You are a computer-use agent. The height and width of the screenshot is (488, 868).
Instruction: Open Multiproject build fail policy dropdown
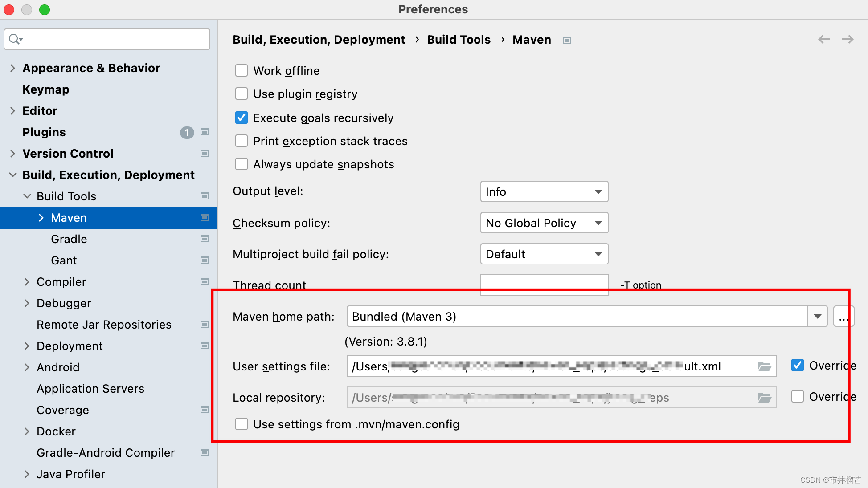(x=544, y=254)
